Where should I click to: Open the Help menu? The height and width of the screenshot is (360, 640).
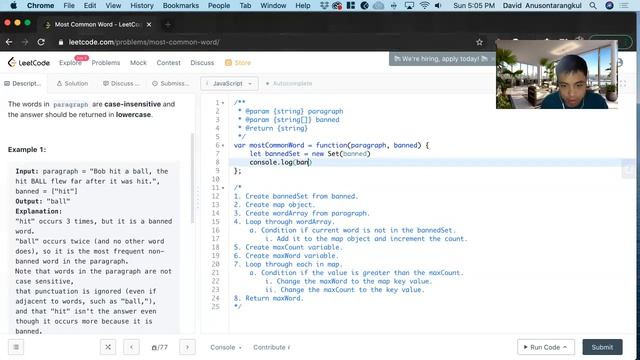click(303, 5)
